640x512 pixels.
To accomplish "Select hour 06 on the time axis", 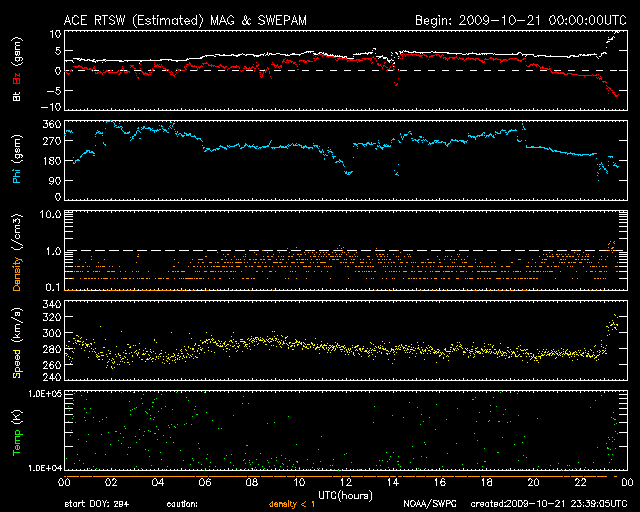I will [204, 482].
